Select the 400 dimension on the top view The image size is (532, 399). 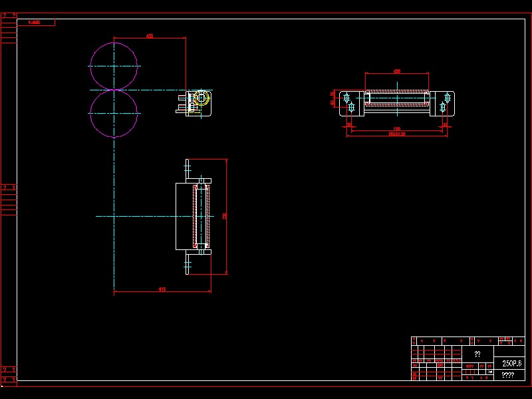(x=396, y=71)
